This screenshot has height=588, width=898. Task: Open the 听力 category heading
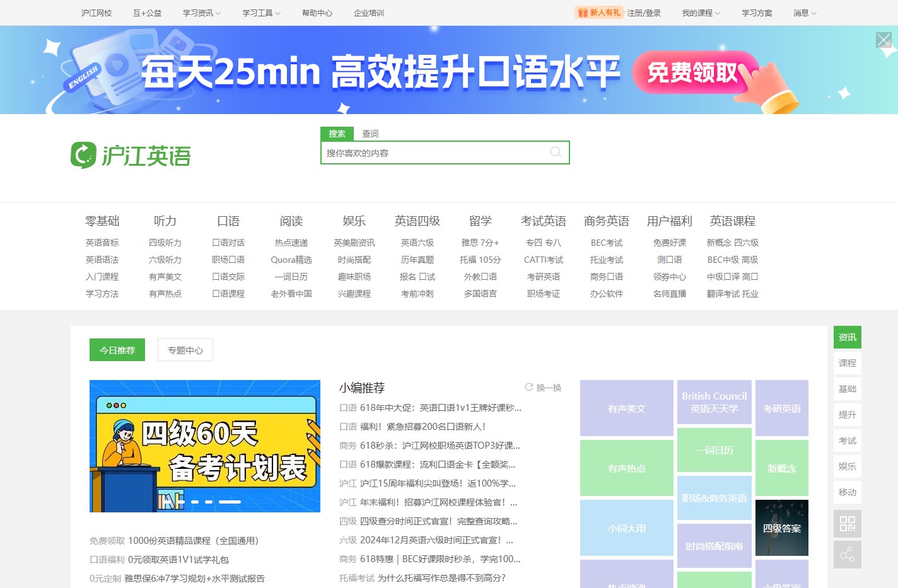point(165,221)
